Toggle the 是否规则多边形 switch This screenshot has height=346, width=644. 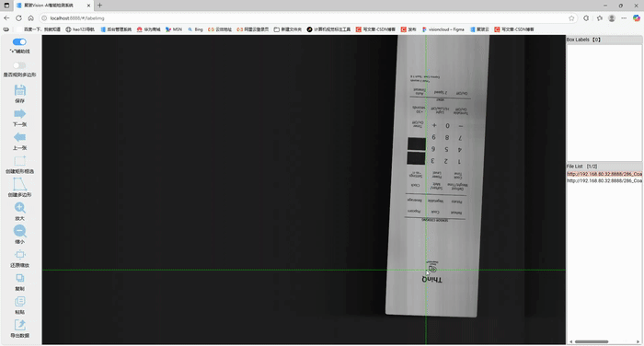coord(19,65)
